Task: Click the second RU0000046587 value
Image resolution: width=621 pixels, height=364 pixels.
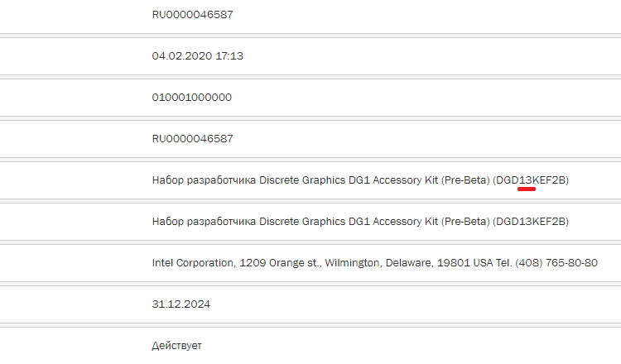Action: pos(192,139)
